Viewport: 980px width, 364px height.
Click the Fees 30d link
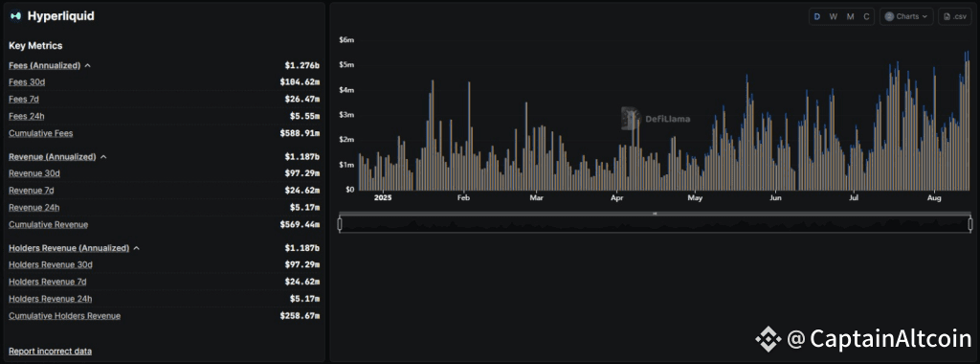point(27,82)
